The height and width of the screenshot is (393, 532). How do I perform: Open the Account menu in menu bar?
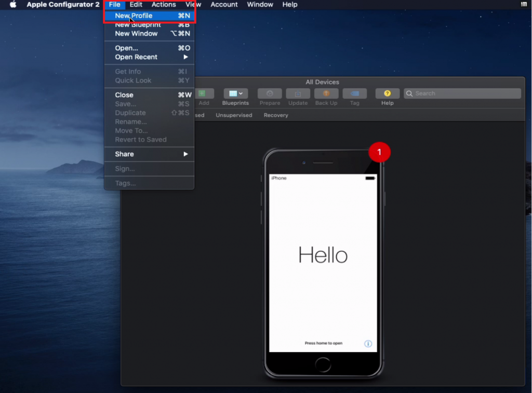coord(224,5)
